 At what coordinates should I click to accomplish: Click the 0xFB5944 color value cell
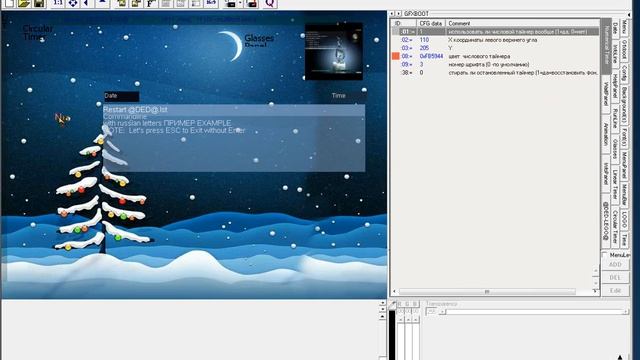[431, 56]
